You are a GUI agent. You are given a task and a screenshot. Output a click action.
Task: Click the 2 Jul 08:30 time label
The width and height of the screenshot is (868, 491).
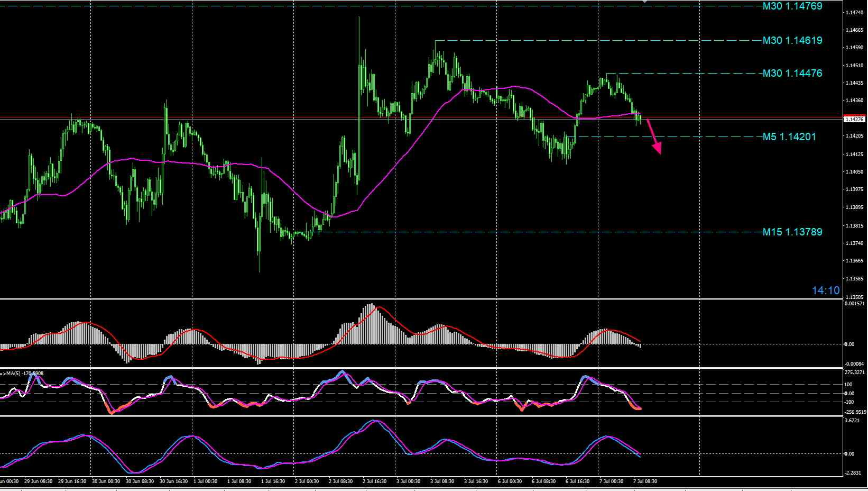[x=340, y=481]
